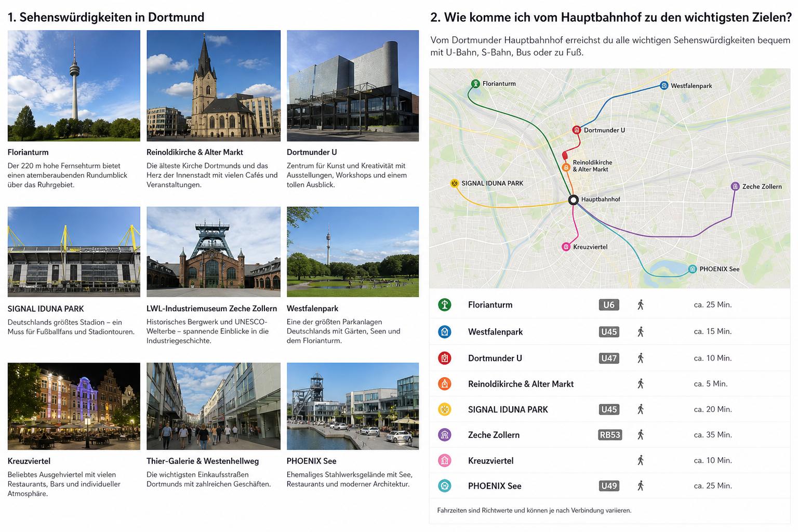Click walking icon in SIGNAL IDUNA PARK row

(x=641, y=409)
